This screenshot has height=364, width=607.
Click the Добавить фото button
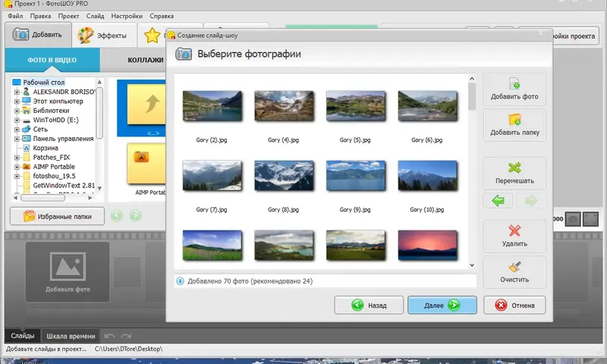[x=514, y=89]
